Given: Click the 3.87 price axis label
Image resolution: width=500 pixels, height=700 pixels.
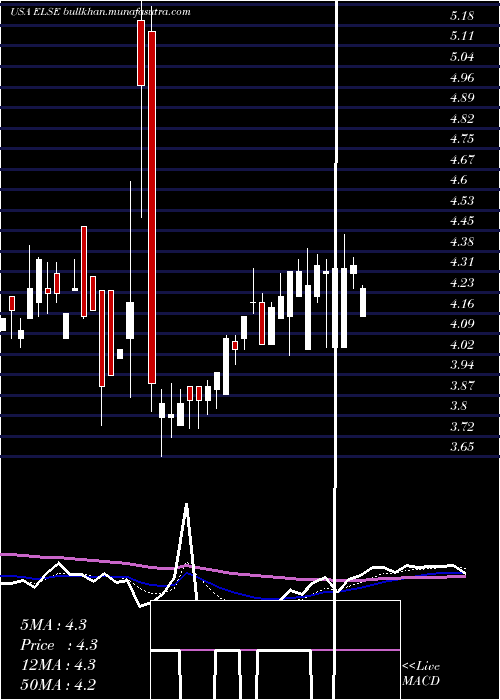Looking at the screenshot, I should (x=462, y=385).
